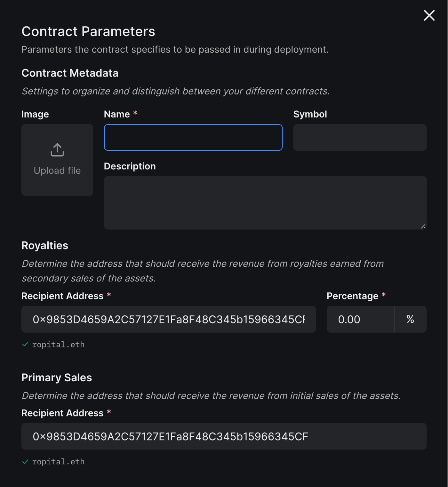Screen dimensions: 448x487
Task: Click the Upload file text
Action: pyautogui.click(x=57, y=170)
